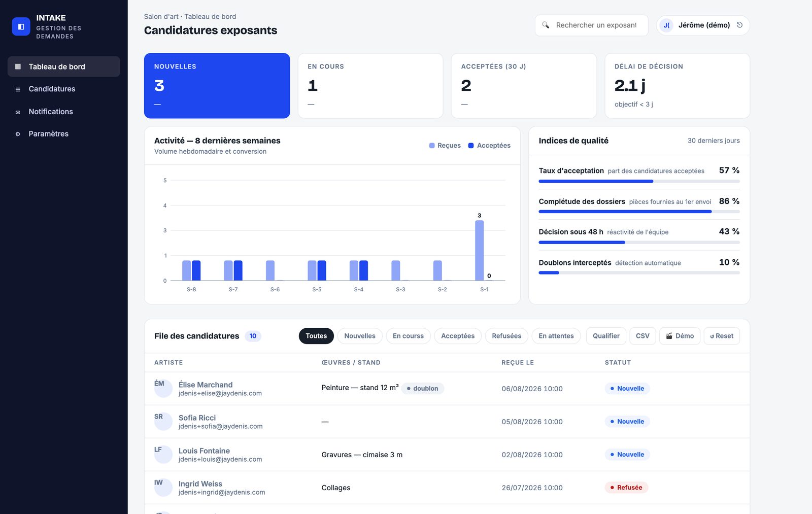Viewport: 812px width, 514px height.
Task: Click the Décision sous 48 h progress bar
Action: pyautogui.click(x=639, y=243)
